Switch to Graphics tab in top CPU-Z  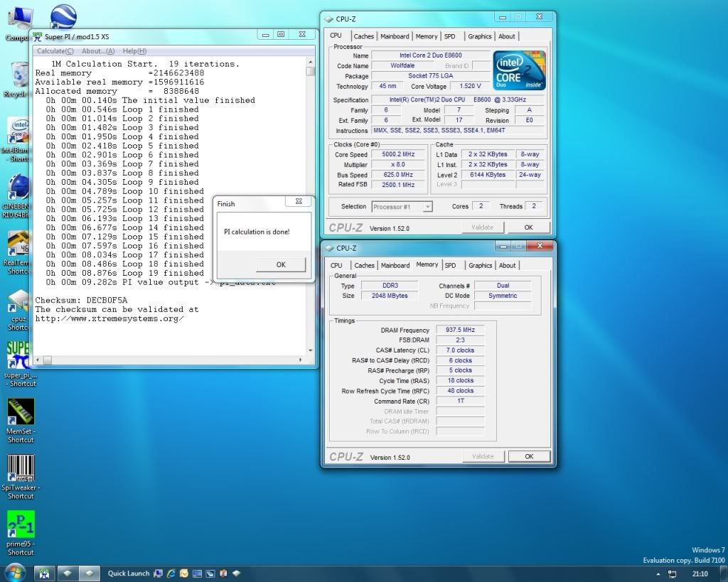(480, 36)
